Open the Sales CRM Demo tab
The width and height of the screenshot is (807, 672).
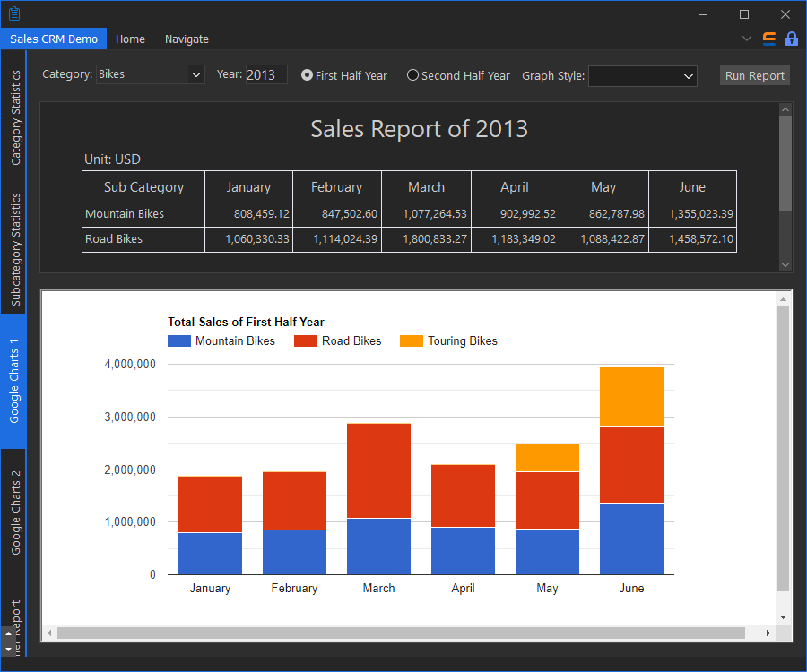pos(54,39)
